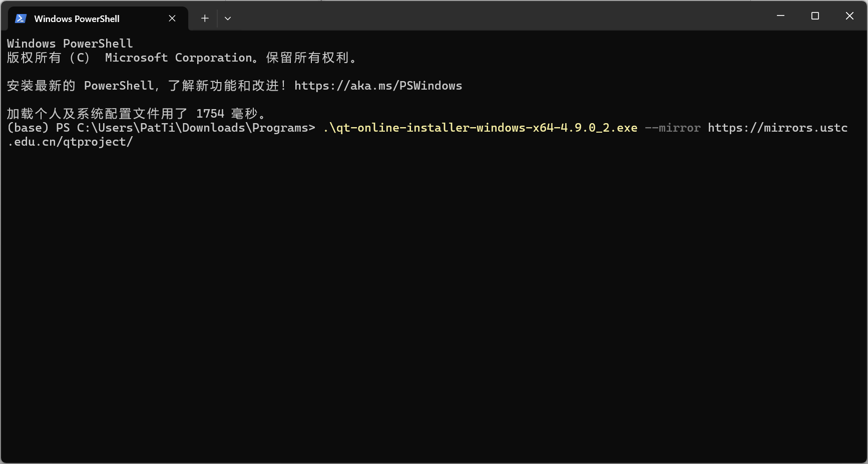868x464 pixels.
Task: Click the PowerShell icon in the tab
Action: [x=21, y=19]
